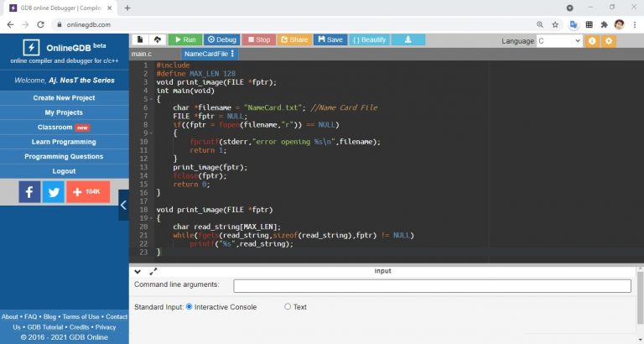Collapse the input panel chevron

click(x=138, y=272)
